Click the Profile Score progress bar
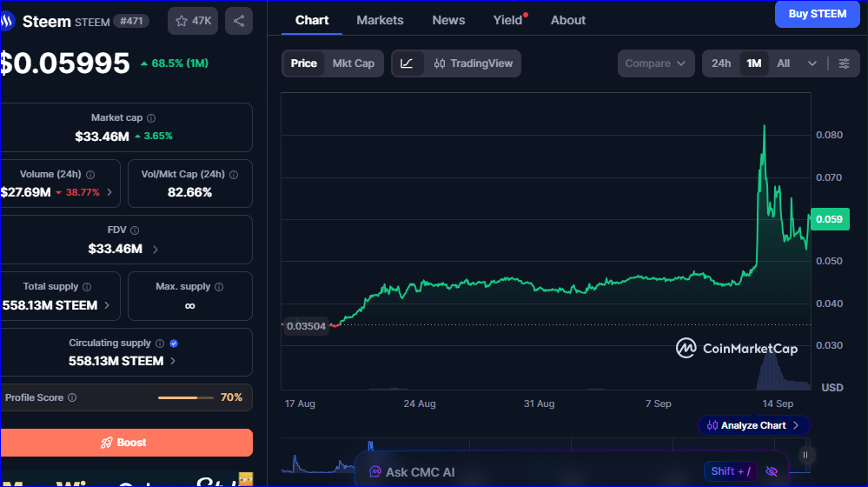Screen dimensions: 868x487 coord(185,397)
